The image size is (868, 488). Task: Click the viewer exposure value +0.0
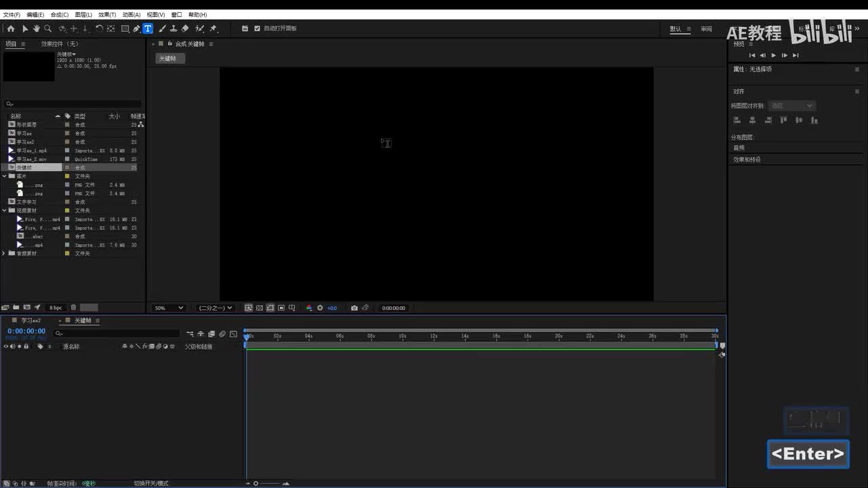pos(332,308)
